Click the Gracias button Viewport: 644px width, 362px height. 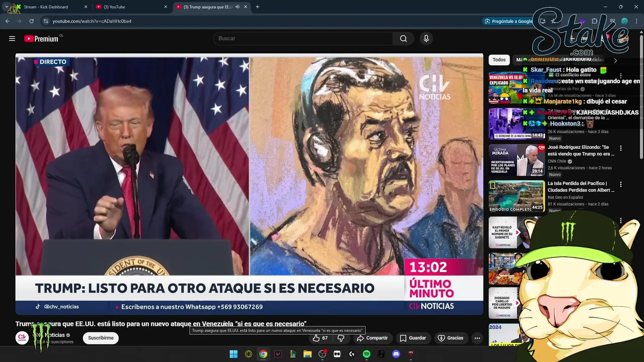coord(450,338)
